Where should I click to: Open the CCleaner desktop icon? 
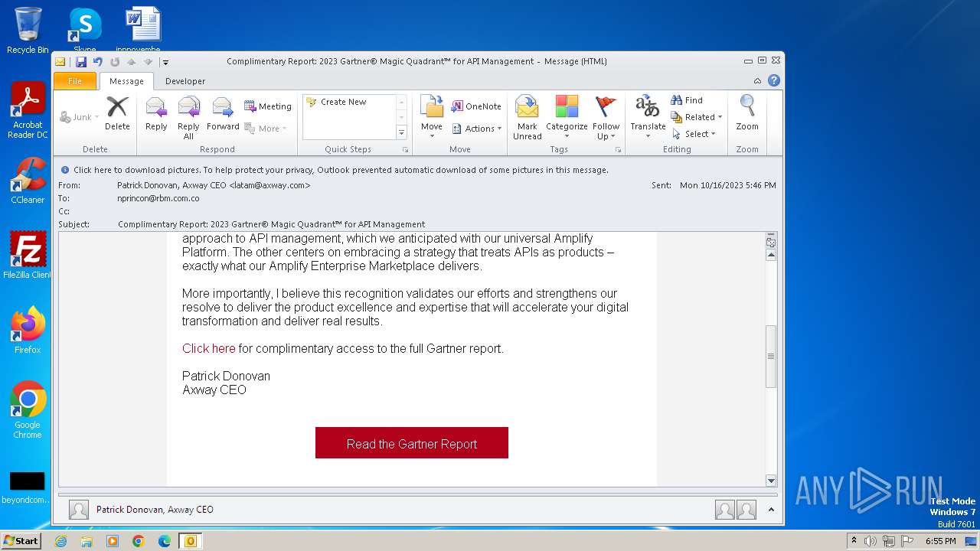(x=28, y=181)
